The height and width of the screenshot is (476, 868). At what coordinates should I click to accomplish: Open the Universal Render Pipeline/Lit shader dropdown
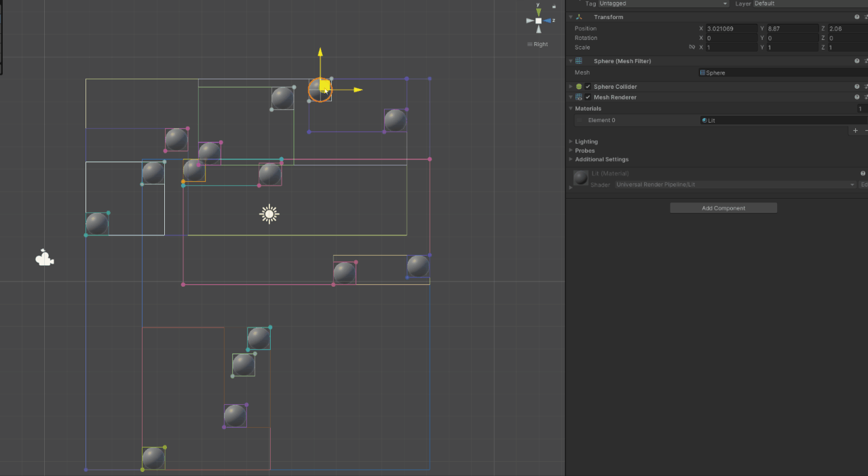coord(733,184)
